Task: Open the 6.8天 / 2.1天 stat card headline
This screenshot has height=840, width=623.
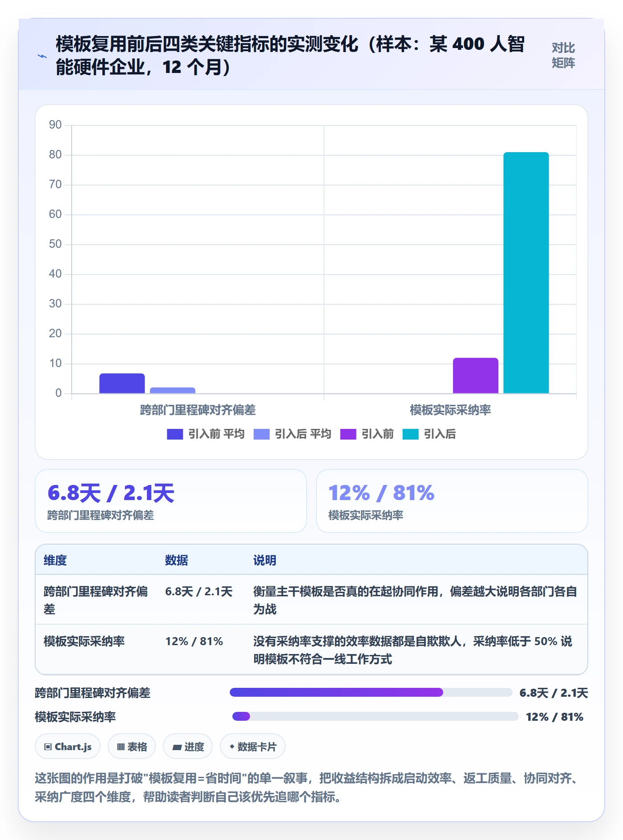Action: (111, 493)
